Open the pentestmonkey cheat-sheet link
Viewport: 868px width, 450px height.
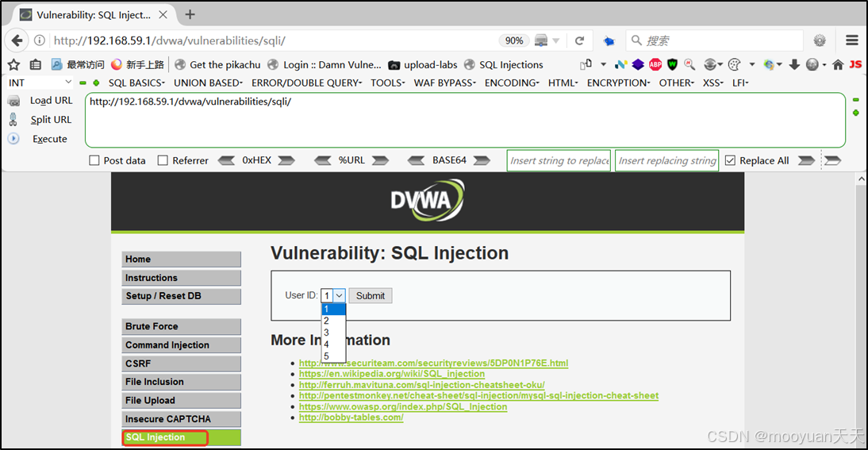[x=479, y=396]
